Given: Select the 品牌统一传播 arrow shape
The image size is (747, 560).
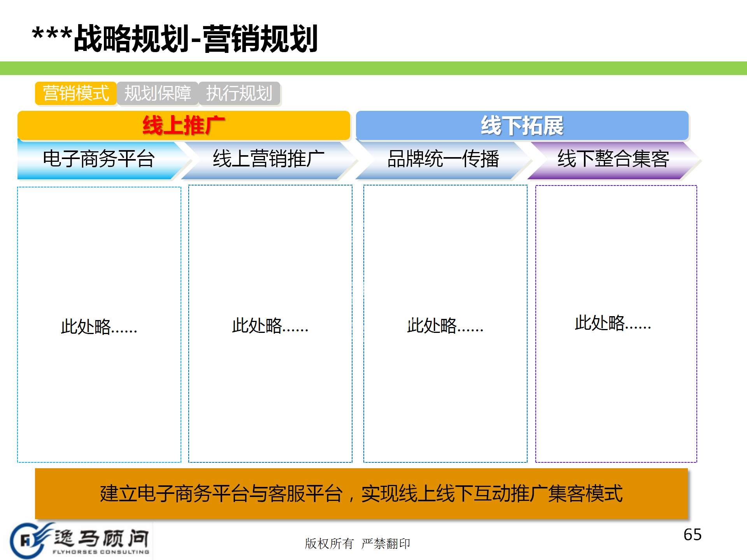Looking at the screenshot, I should [443, 159].
